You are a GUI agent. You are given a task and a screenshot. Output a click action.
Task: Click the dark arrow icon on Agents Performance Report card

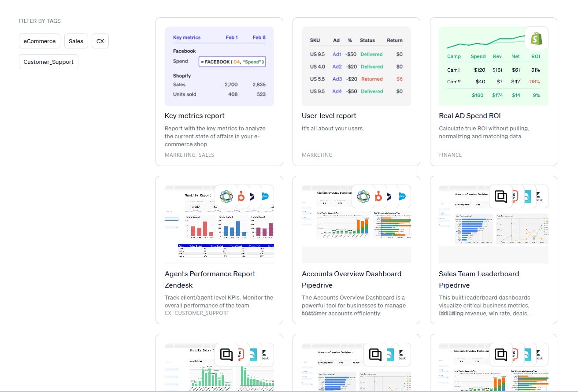pos(252,196)
